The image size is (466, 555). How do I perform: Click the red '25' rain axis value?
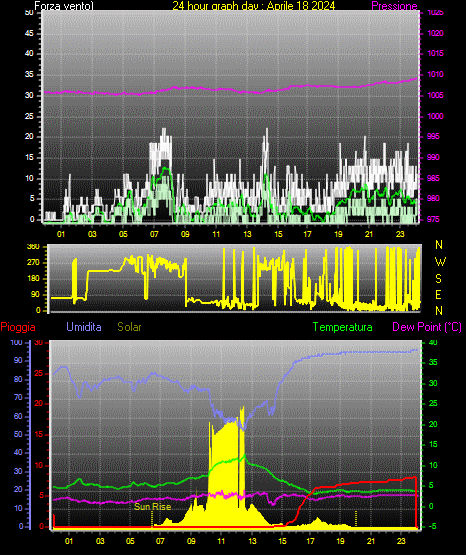(39, 373)
